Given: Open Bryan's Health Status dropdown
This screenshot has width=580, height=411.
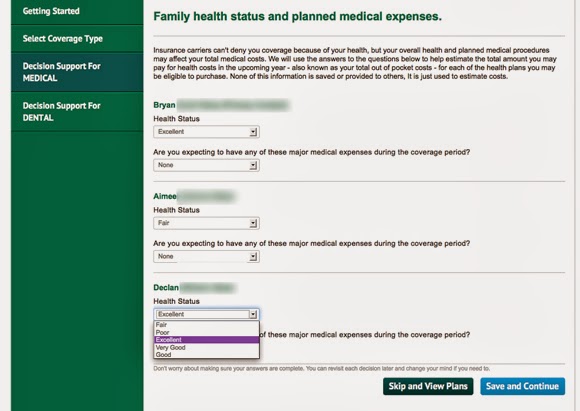Looking at the screenshot, I should (206, 132).
